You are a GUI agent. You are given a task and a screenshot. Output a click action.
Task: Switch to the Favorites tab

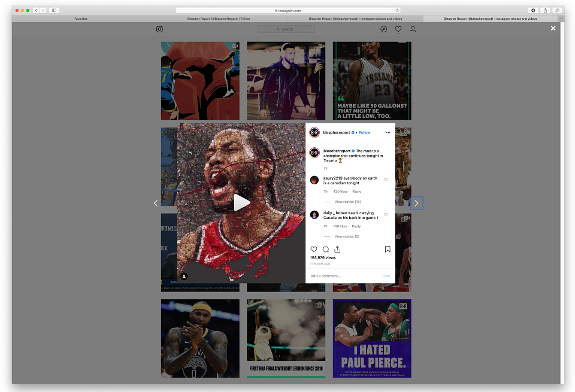point(81,19)
